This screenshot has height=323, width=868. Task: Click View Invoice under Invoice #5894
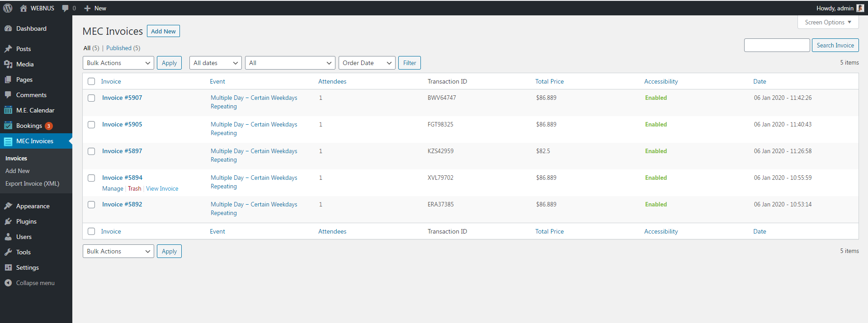click(162, 188)
